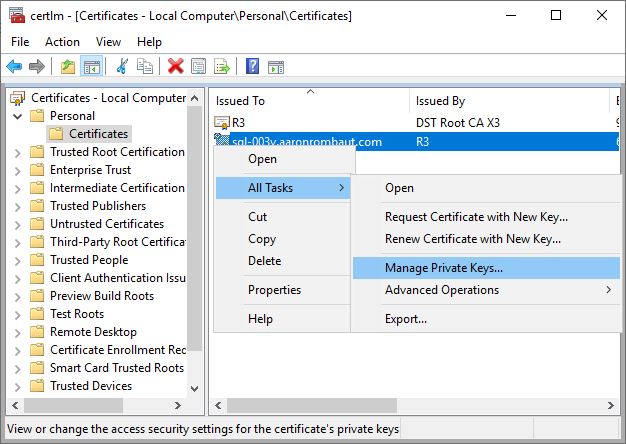This screenshot has width=626, height=444.
Task: Click the Export List toolbar icon
Action: pos(221,67)
